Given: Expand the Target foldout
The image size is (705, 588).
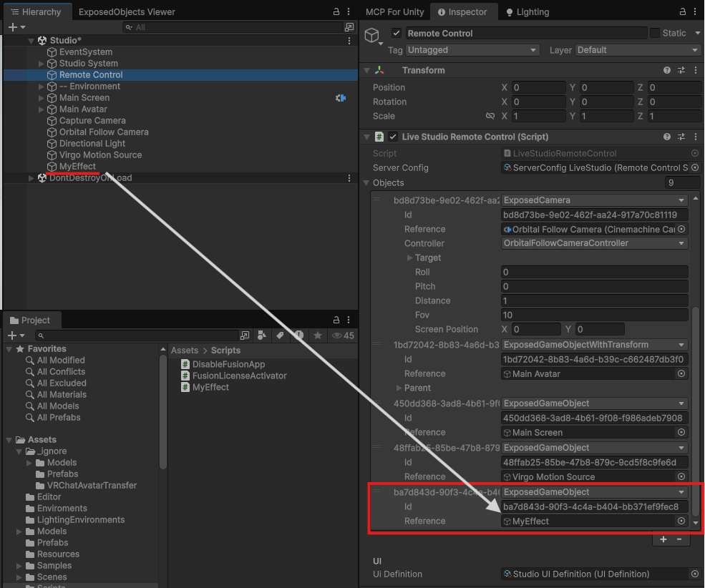Looking at the screenshot, I should [409, 258].
